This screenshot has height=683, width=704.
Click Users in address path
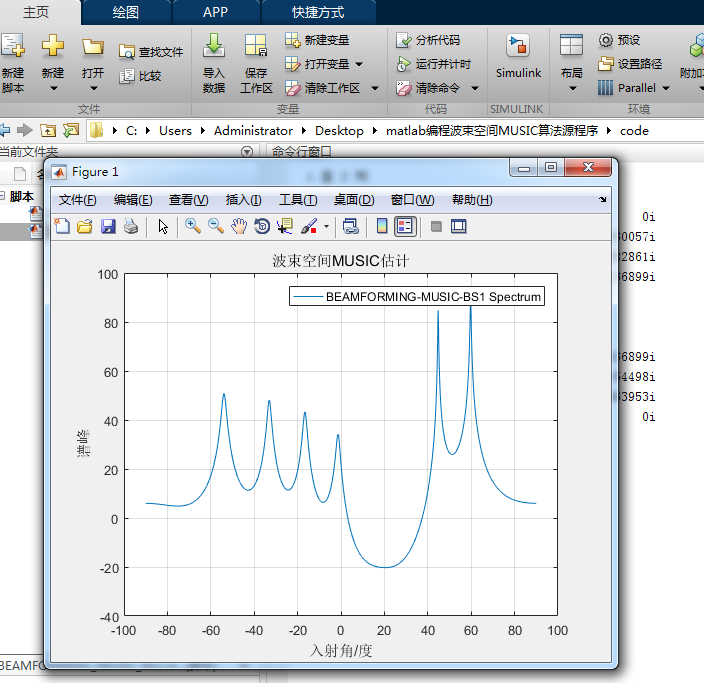click(x=175, y=131)
